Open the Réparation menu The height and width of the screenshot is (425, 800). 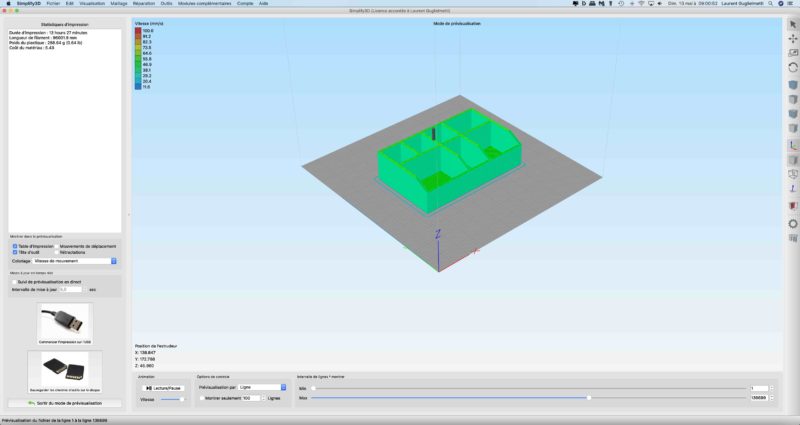coord(142,4)
